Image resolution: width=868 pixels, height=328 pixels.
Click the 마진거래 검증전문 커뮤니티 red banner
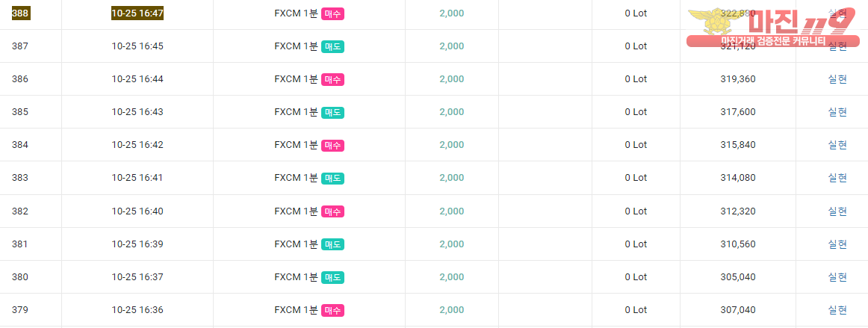(x=773, y=41)
